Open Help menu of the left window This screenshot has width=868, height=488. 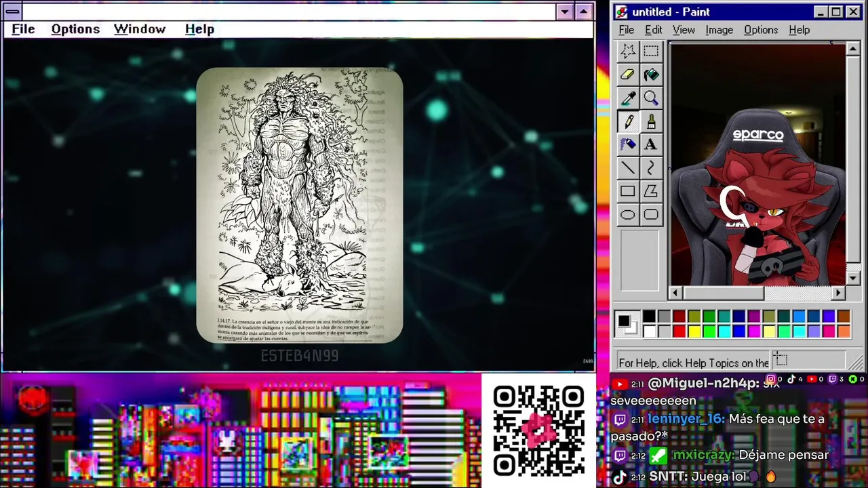point(199,29)
